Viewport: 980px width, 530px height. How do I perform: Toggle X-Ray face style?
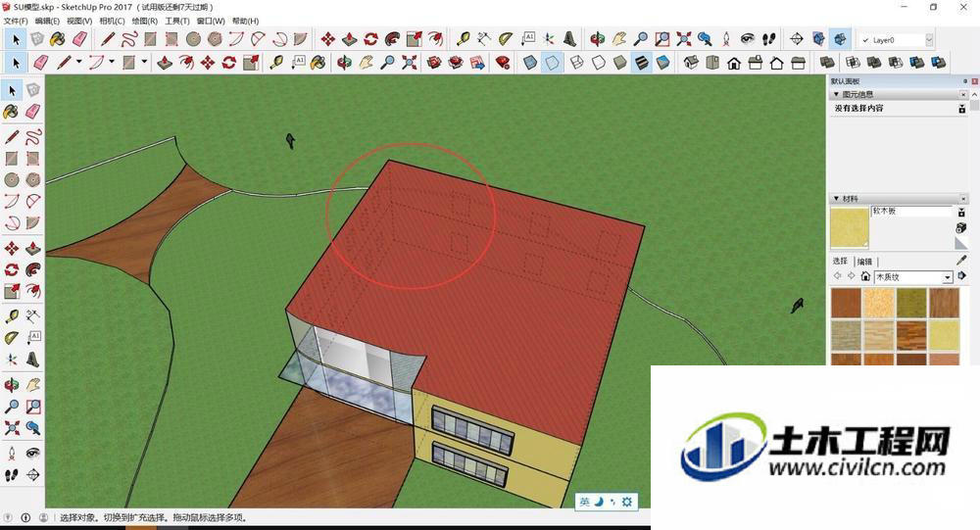530,63
